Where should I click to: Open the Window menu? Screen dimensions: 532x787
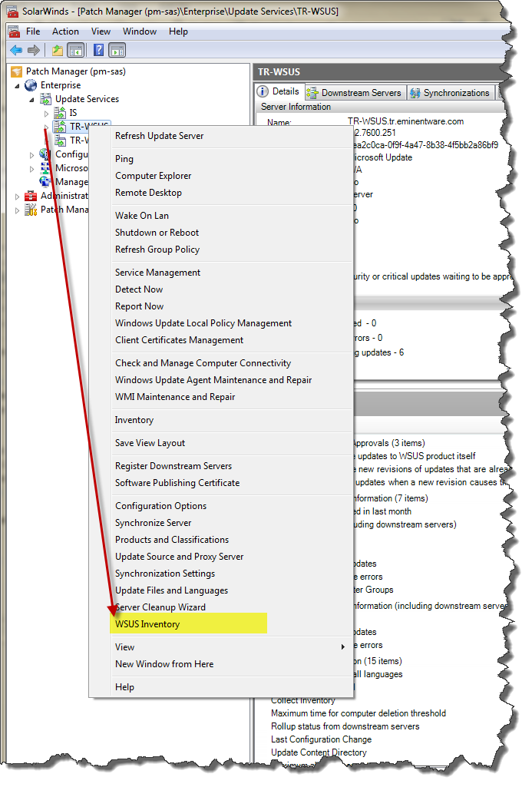click(140, 31)
